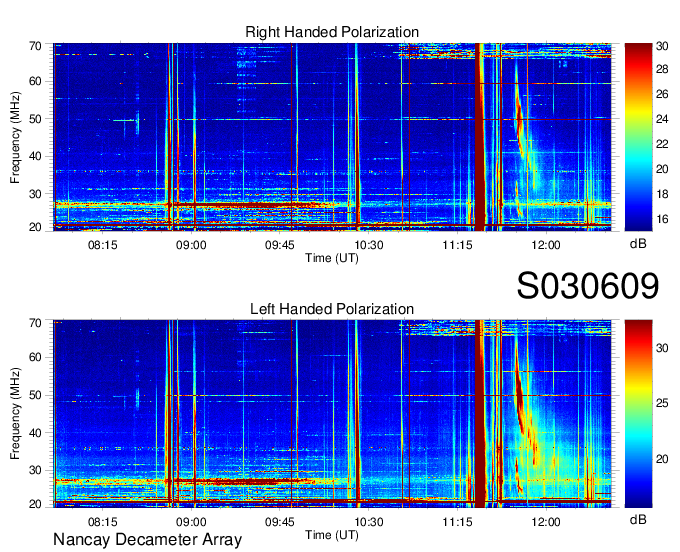Click the 60 MHz tick of Right Handed plot

tap(35, 82)
